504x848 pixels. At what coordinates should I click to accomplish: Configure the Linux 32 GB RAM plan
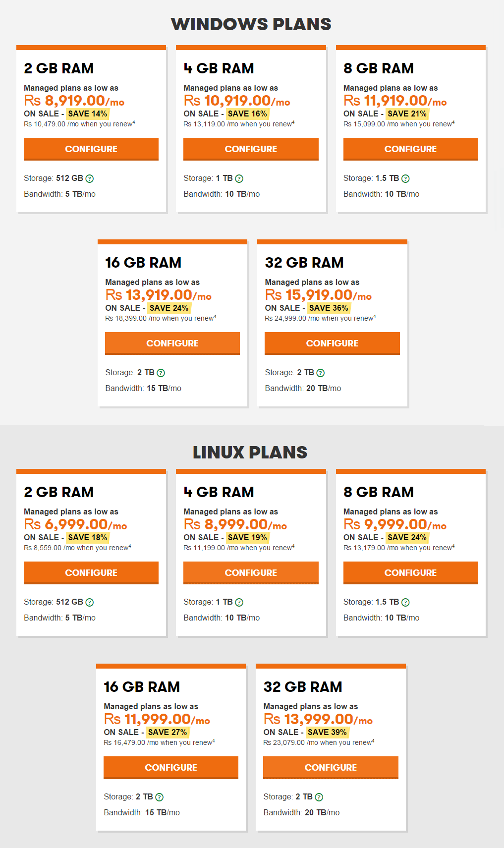tap(330, 767)
